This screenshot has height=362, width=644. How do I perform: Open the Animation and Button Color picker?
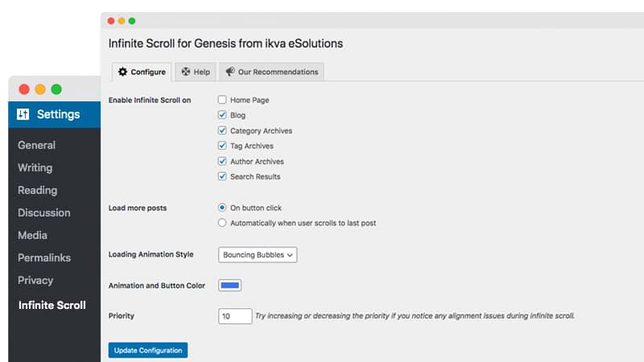[x=229, y=286]
